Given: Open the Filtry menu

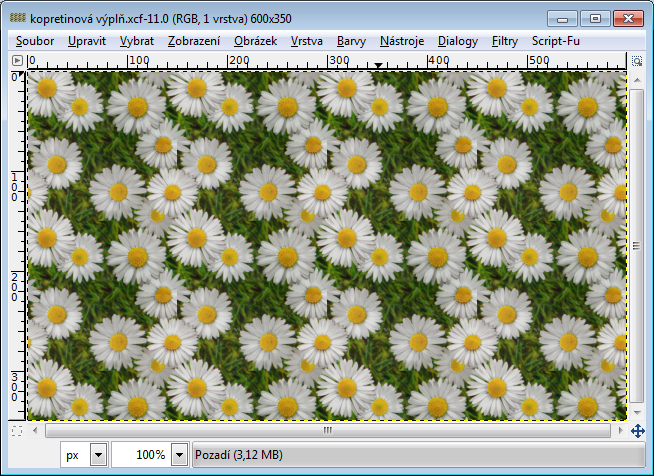Looking at the screenshot, I should (x=505, y=41).
